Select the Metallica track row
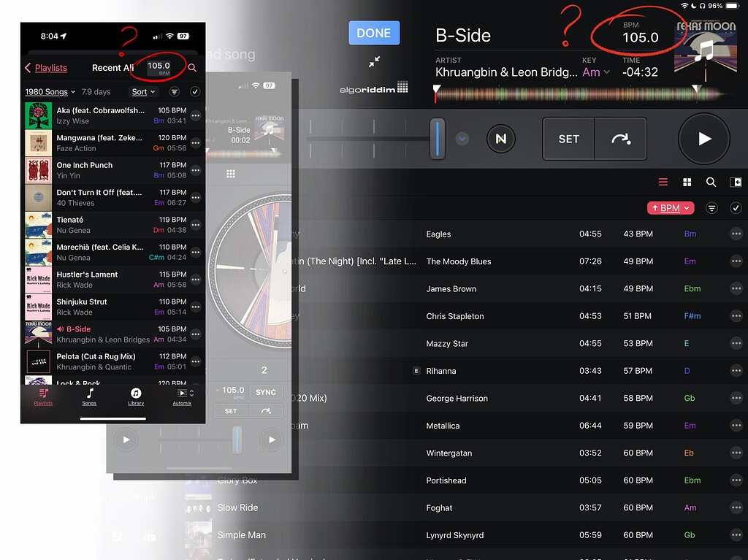 point(519,426)
